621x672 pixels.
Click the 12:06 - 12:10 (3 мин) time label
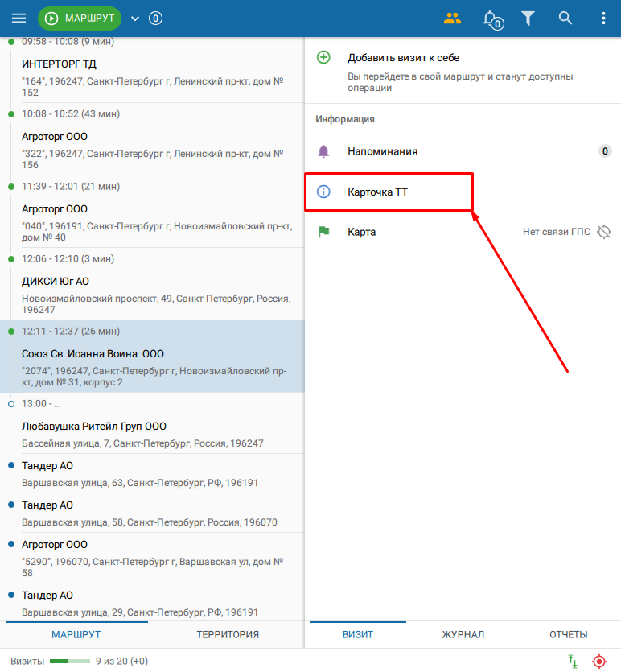click(x=68, y=259)
